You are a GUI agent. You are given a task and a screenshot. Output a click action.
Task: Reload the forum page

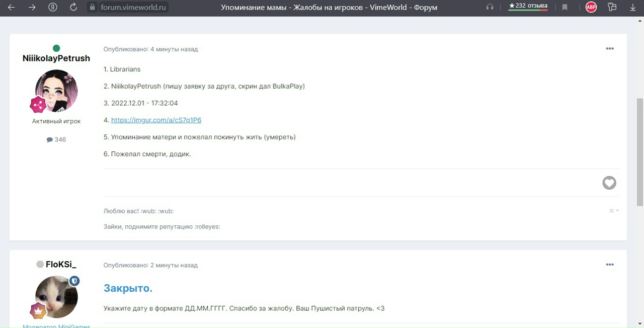click(x=73, y=7)
